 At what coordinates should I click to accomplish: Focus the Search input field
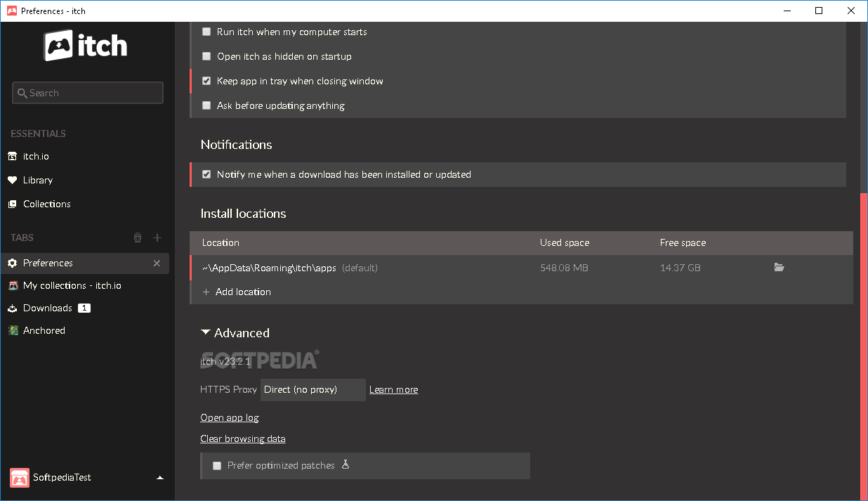tap(88, 93)
